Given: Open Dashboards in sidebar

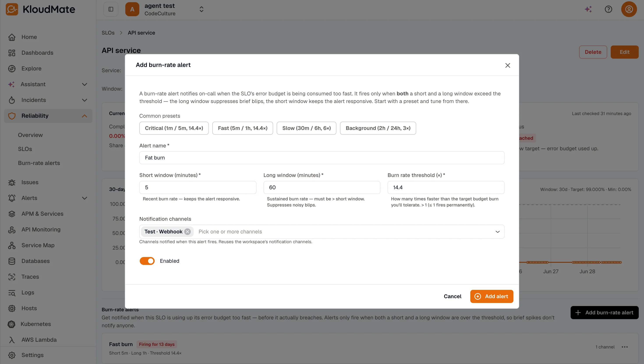Looking at the screenshot, I should point(37,53).
